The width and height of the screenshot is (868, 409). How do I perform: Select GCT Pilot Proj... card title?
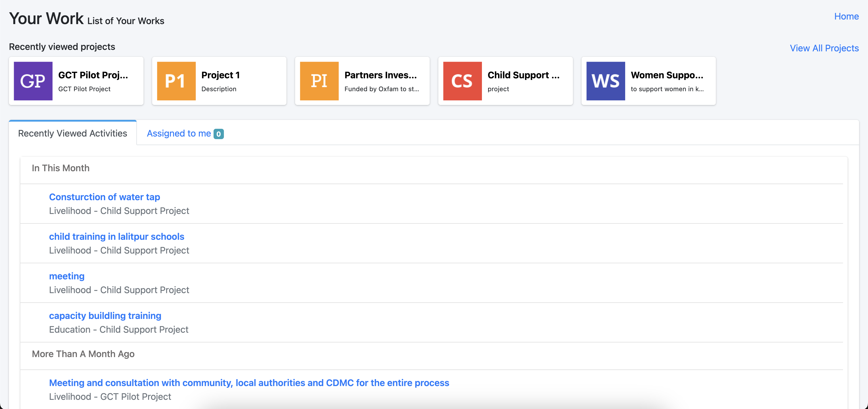point(93,75)
